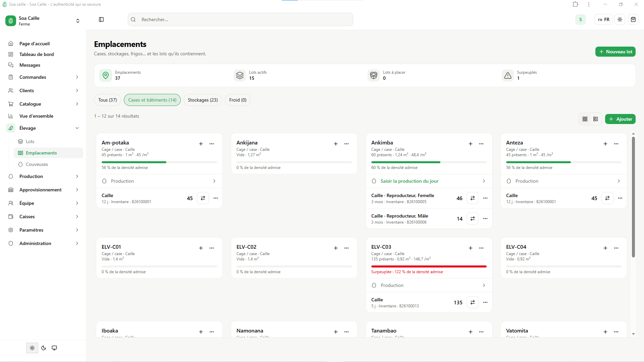Select the Froid (0) tab
The width and height of the screenshot is (644, 362).
point(238,100)
